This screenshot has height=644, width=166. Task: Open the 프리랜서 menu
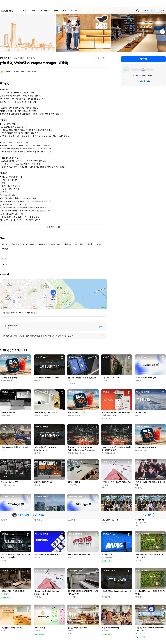74,11
